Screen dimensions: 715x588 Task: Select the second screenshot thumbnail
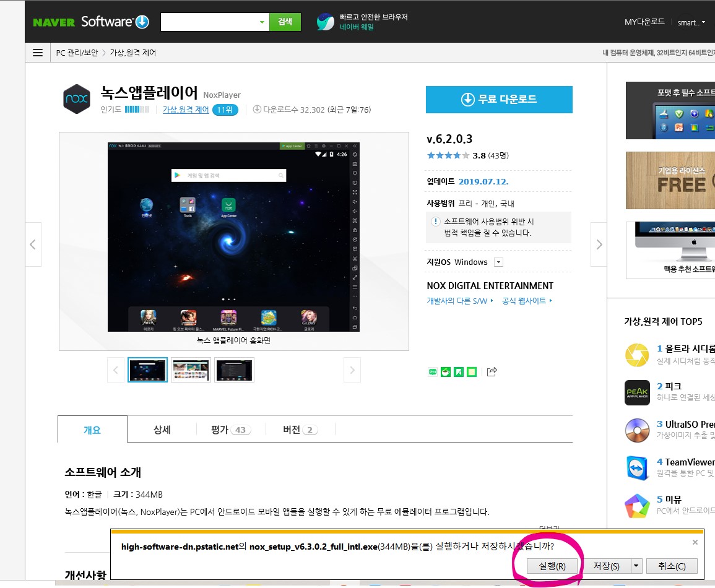coord(191,370)
